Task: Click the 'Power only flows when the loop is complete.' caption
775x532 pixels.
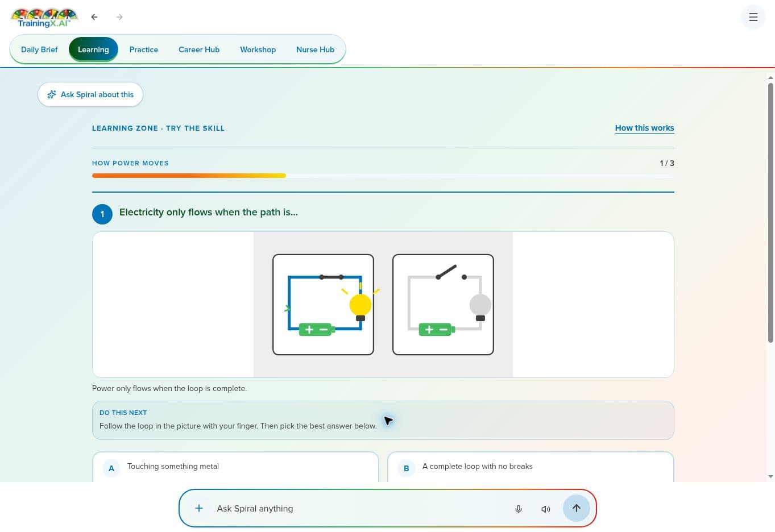Action: (169, 389)
